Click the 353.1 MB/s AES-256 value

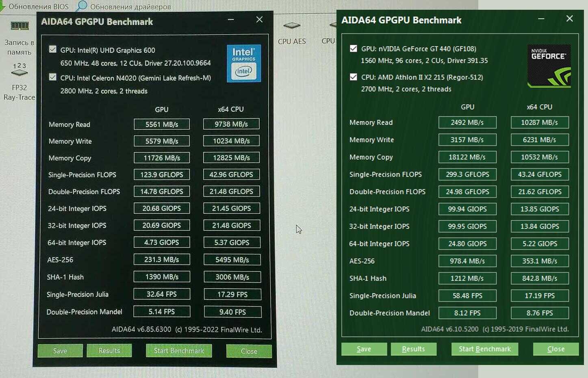540,261
